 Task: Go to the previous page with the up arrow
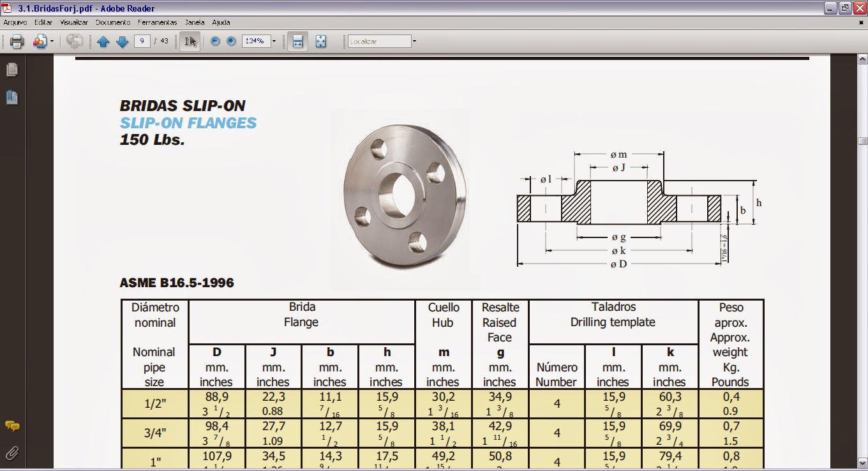(103, 41)
